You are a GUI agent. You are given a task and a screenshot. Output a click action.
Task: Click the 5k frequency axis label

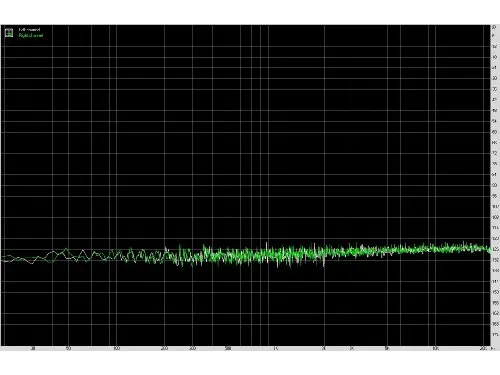point(387,349)
